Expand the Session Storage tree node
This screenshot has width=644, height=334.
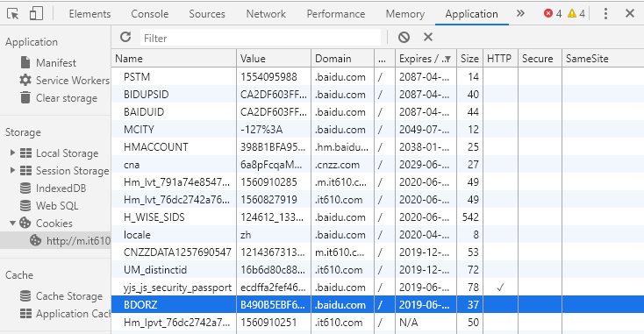12,170
